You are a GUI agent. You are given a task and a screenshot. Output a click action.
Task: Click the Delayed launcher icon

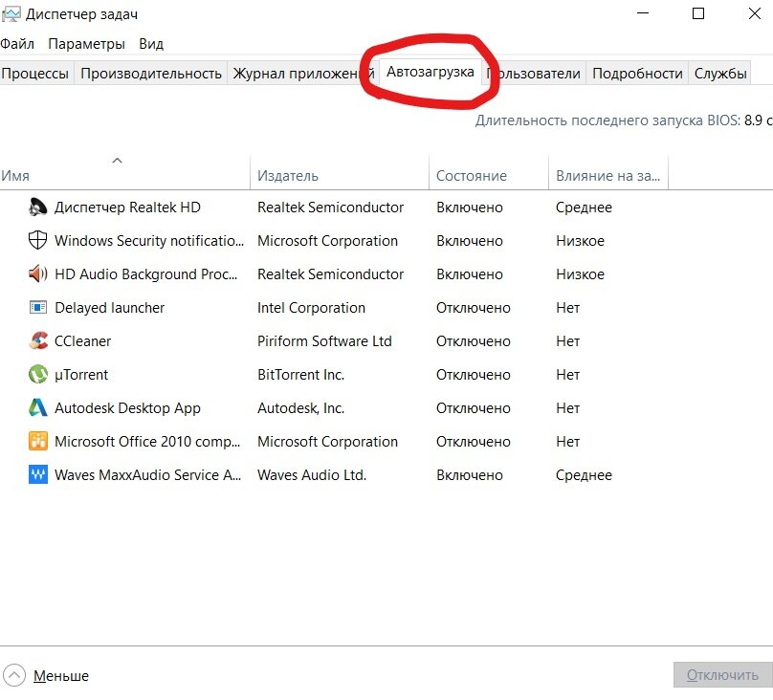coord(37,307)
